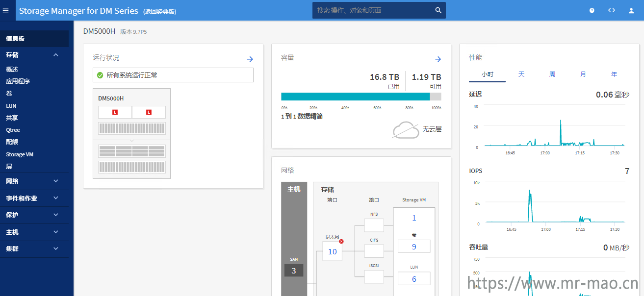Switch performance view to 月 tab
The image size is (644, 296).
(583, 74)
